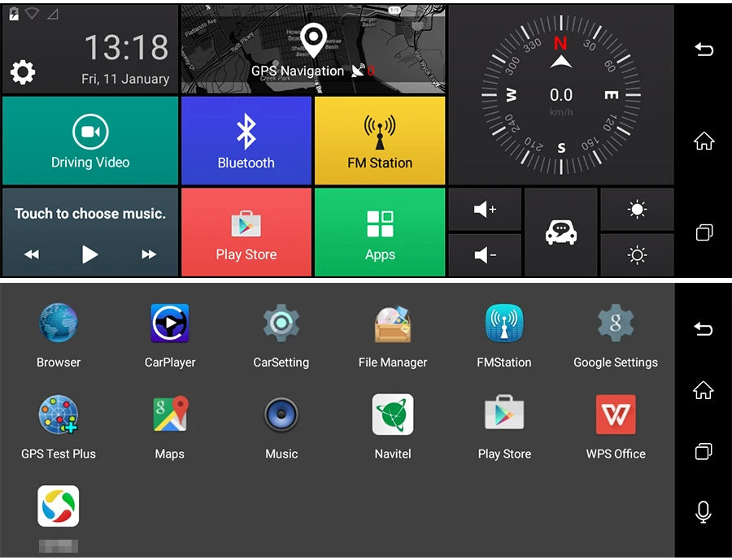Viewport: 732px width, 560px height.
Task: Open the Bluetooth tile
Action: pos(246,141)
